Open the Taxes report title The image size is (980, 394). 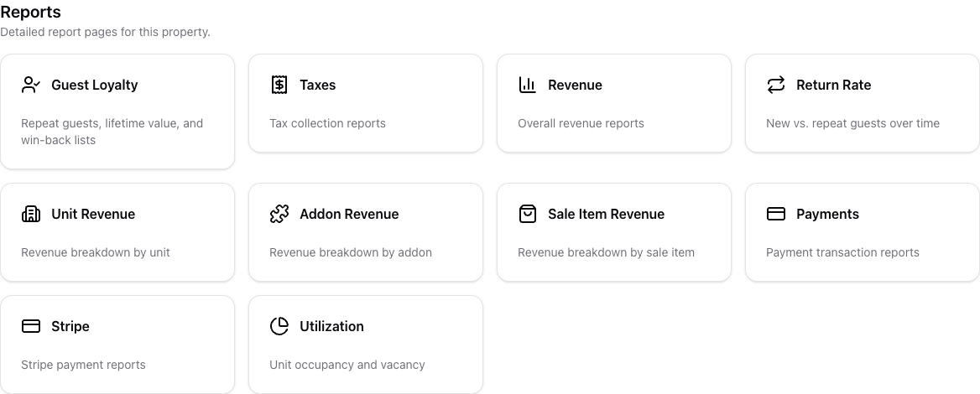point(317,85)
